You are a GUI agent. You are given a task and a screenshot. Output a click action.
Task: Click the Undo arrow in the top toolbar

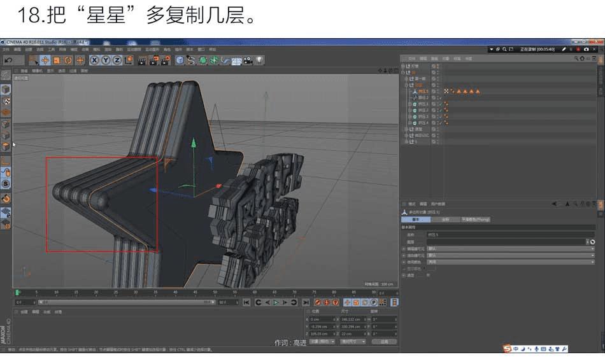coord(8,60)
